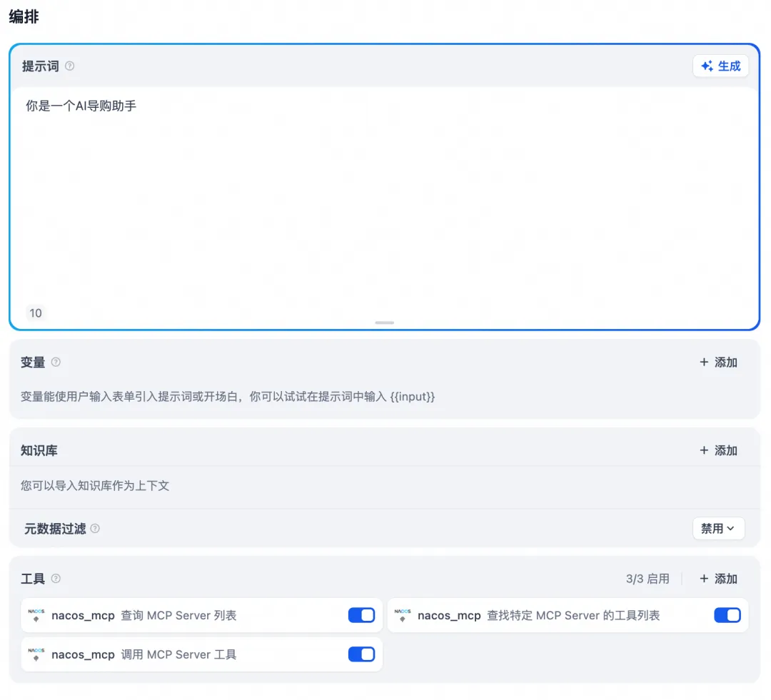Screen dimensions: 771x700
Task: Click the chevron arrow on 禁用 selector
Action: click(x=730, y=528)
